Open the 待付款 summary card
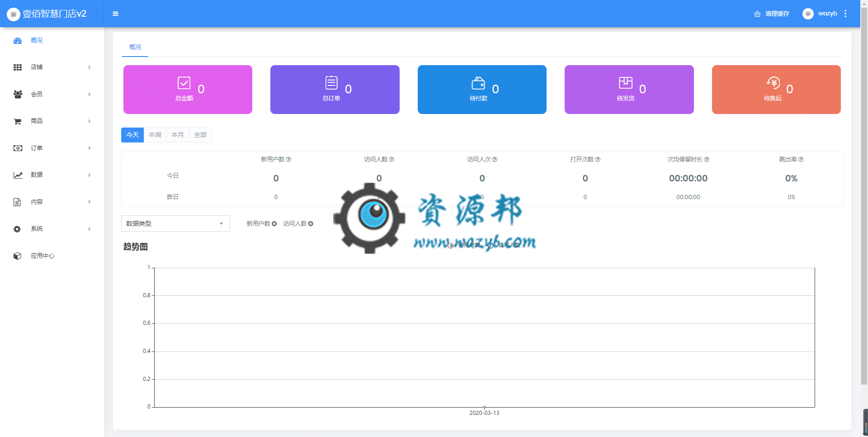This screenshot has width=868, height=437. coord(482,90)
